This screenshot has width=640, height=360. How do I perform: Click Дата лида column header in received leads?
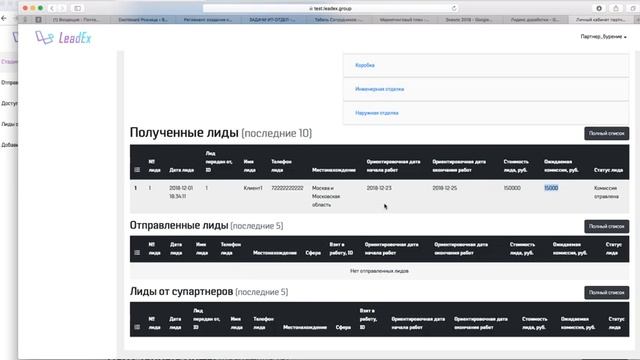pyautogui.click(x=182, y=170)
